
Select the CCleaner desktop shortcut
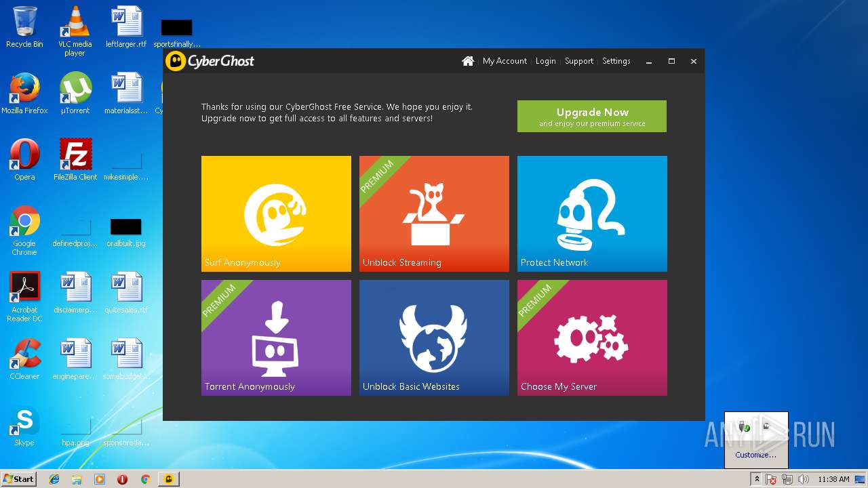(24, 359)
